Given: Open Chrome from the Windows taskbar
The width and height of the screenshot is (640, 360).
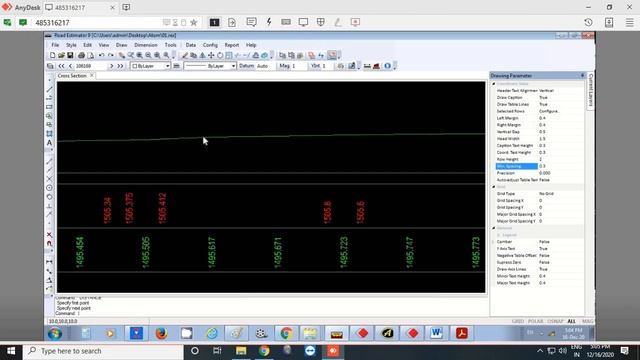Looking at the screenshot, I should [x=264, y=351].
